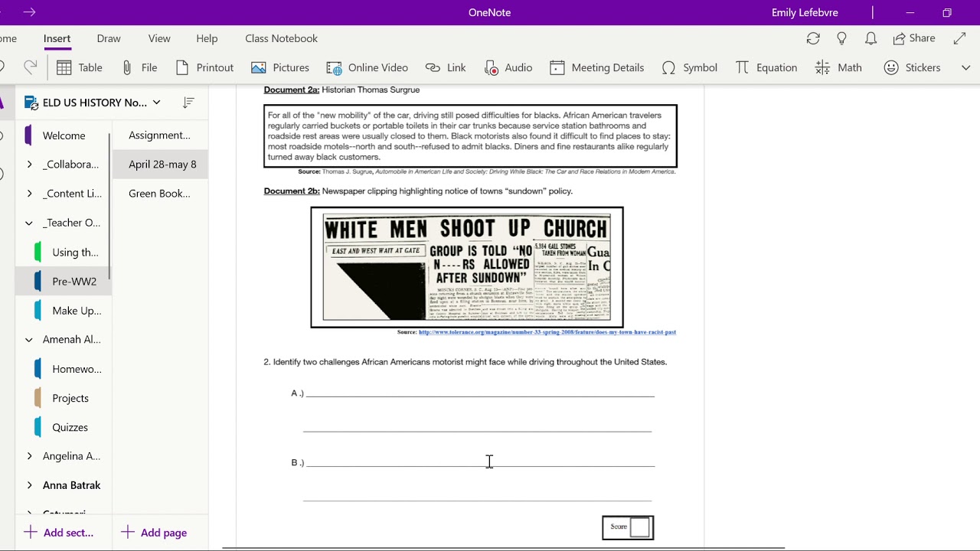The width and height of the screenshot is (980, 551).
Task: Collapse the Amenah Al... student group
Action: [29, 340]
